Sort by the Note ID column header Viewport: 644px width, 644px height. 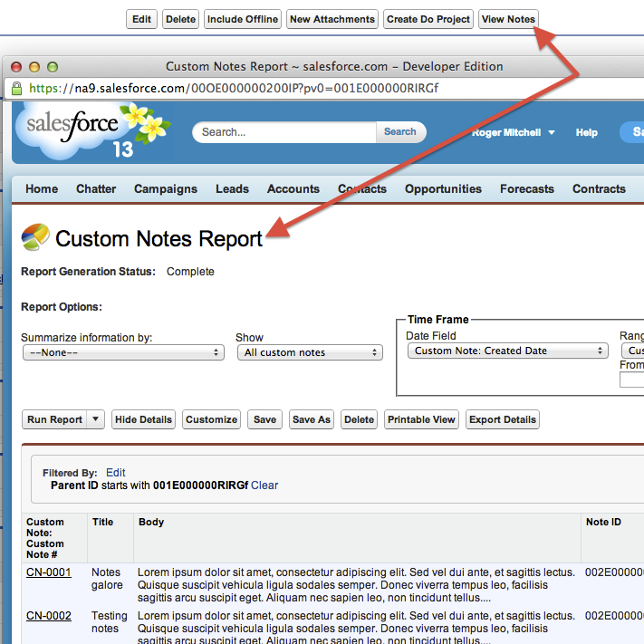tap(603, 522)
